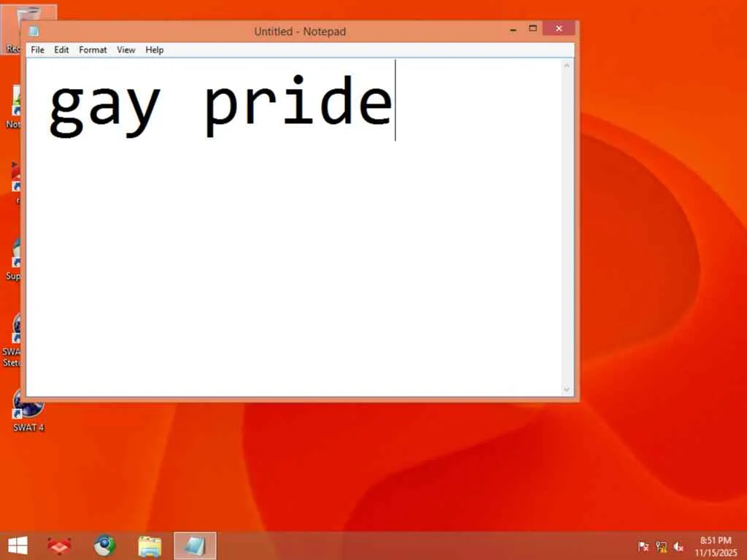Close the Untitled Notepad window
The image size is (747, 560).
coord(558,28)
